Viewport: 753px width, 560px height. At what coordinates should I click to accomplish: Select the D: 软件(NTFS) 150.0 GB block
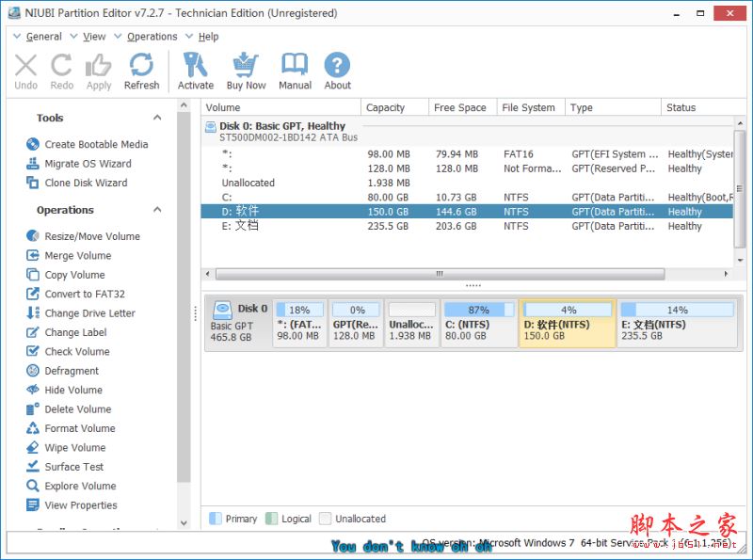tap(568, 323)
